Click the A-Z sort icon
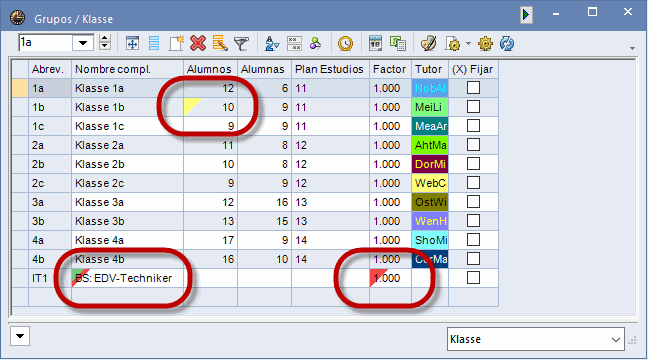Screen dimensions: 648x360 272,43
